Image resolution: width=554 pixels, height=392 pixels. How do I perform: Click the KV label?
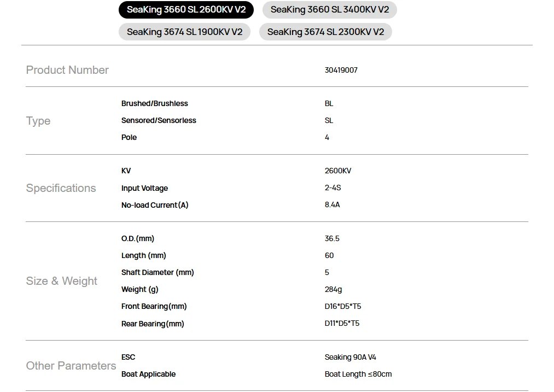pyautogui.click(x=126, y=171)
